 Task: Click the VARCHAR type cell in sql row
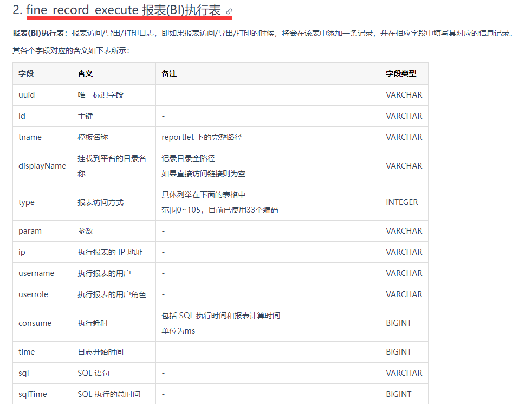404,373
